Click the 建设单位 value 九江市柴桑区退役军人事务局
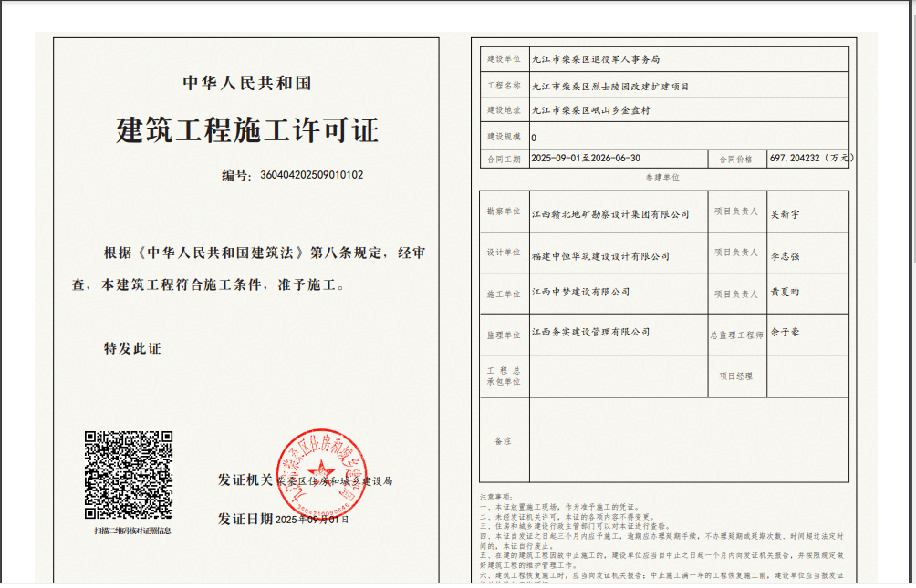 click(x=602, y=59)
